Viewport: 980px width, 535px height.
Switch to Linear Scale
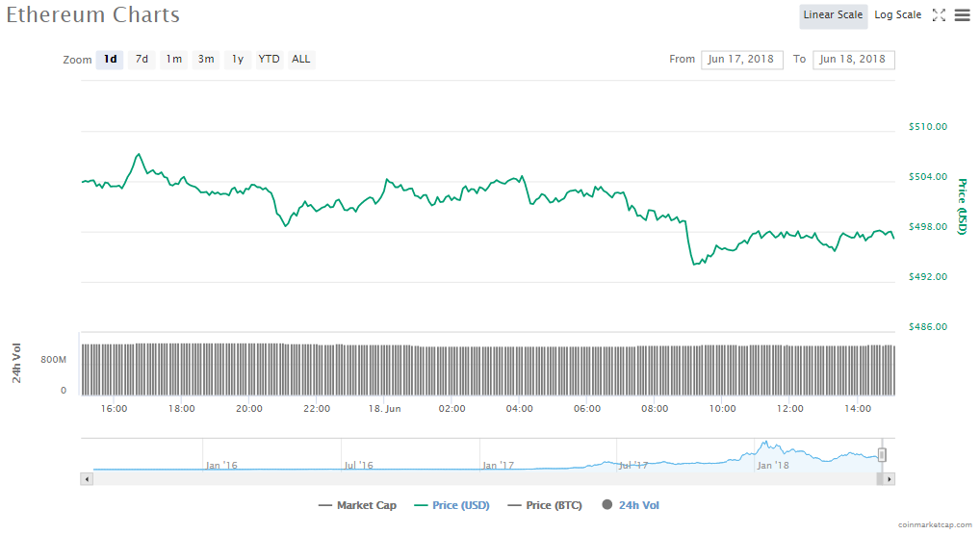click(833, 15)
